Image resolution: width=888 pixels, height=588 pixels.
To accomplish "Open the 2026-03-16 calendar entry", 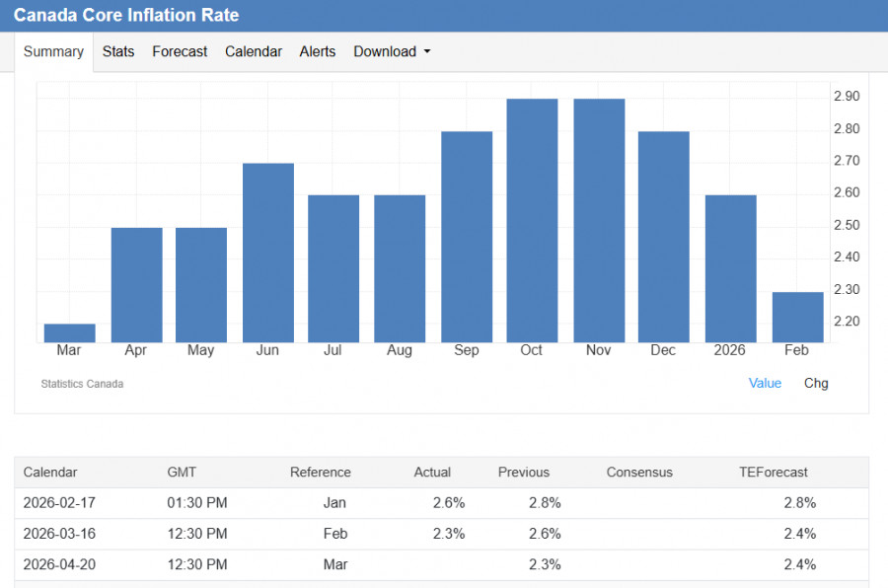I will point(59,534).
